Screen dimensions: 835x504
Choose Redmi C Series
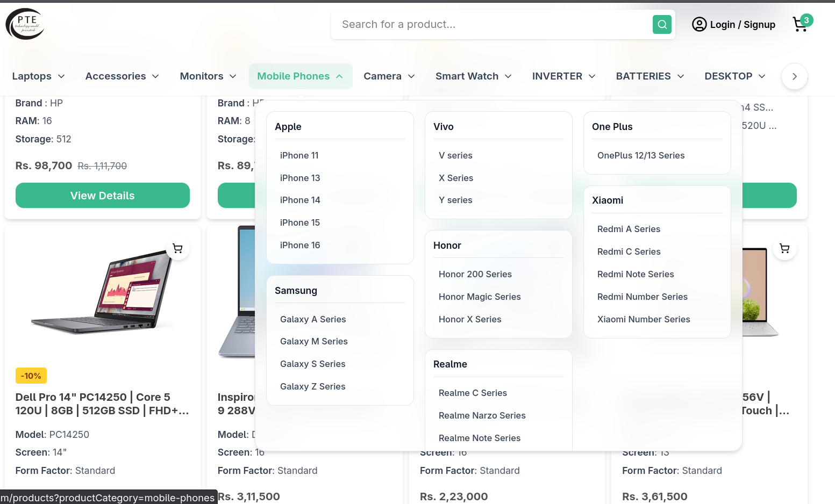(x=629, y=251)
